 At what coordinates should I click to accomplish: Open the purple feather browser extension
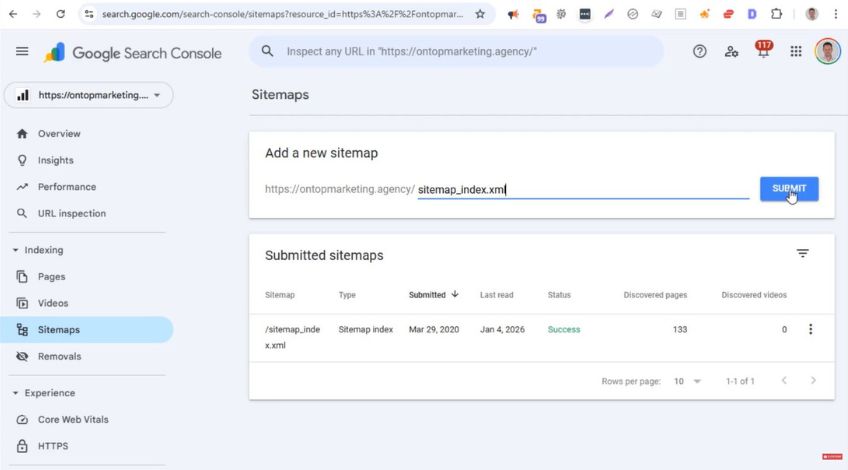pos(608,15)
